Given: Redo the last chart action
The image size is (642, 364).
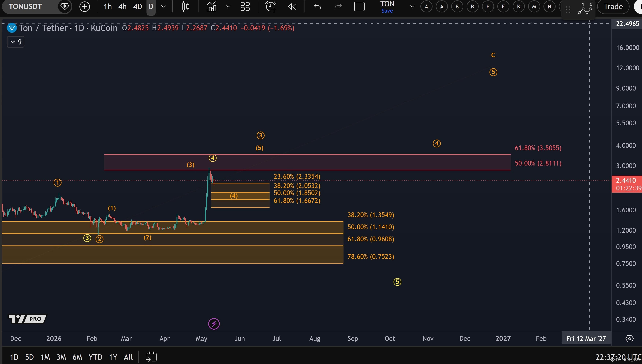Looking at the screenshot, I should [x=338, y=7].
